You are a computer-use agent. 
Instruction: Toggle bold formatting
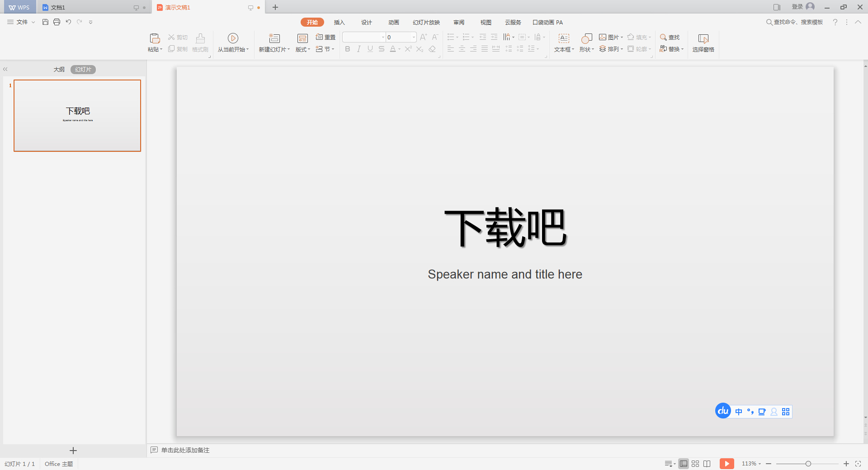347,49
